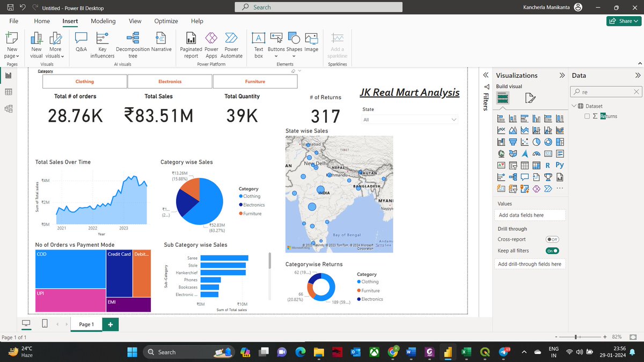Switch to Model view in left sidebar
The width and height of the screenshot is (644, 362).
coord(9,109)
